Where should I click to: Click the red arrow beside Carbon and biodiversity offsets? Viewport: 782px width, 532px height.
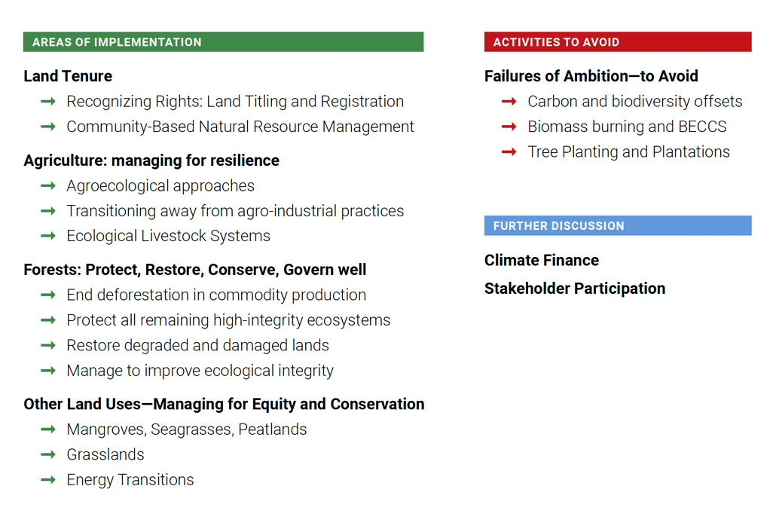[509, 101]
